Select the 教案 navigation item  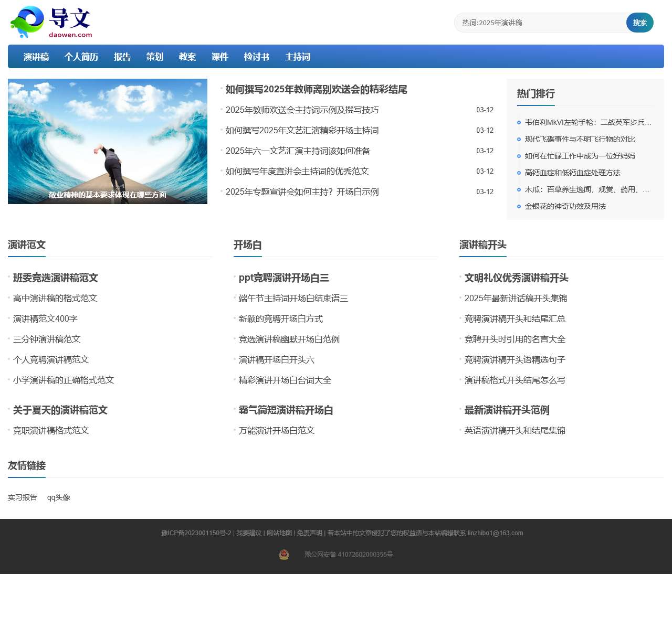[x=187, y=57]
